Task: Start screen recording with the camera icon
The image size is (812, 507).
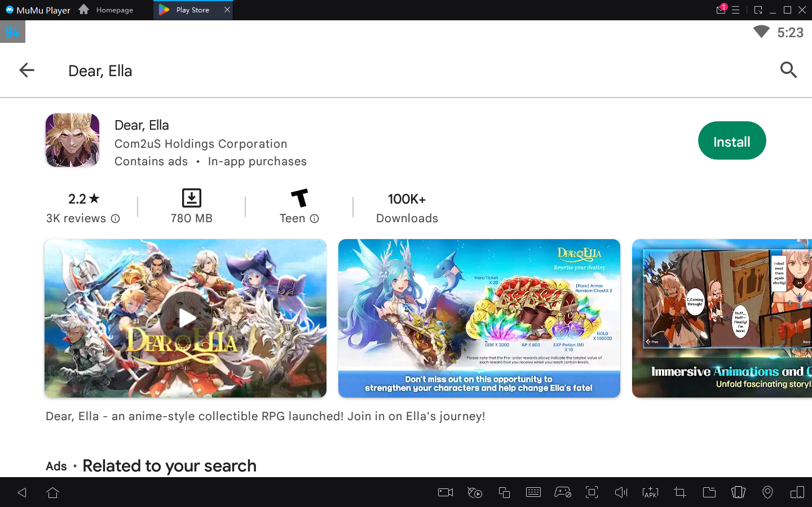Action: (445, 492)
